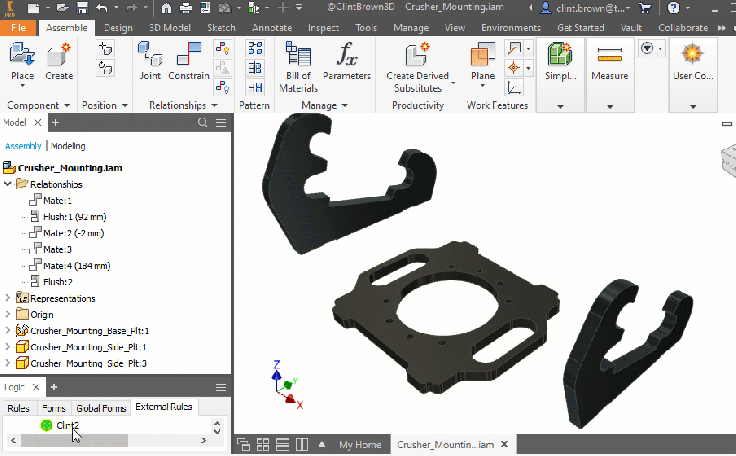The image size is (736, 456).
Task: Open the Help question mark icon
Action: [674, 8]
